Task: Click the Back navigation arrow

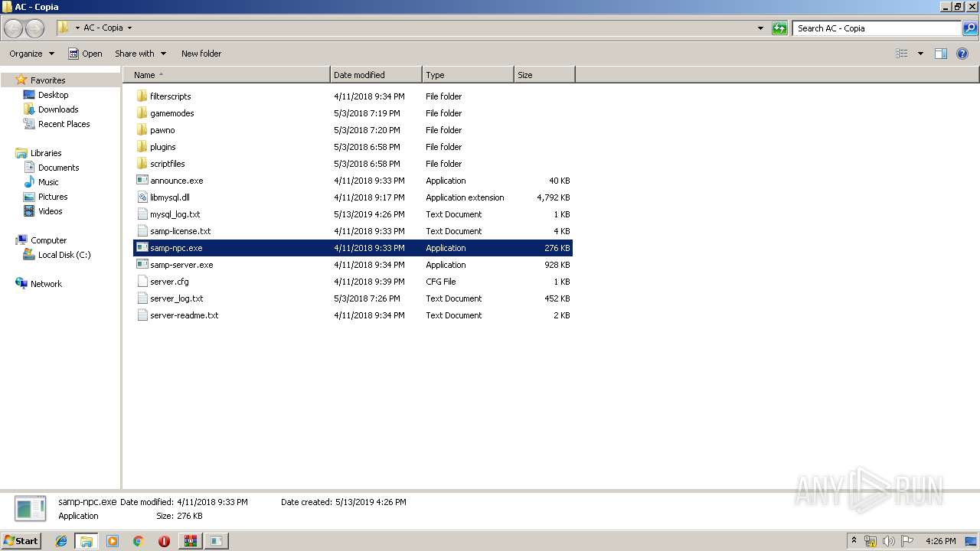Action: (x=13, y=28)
